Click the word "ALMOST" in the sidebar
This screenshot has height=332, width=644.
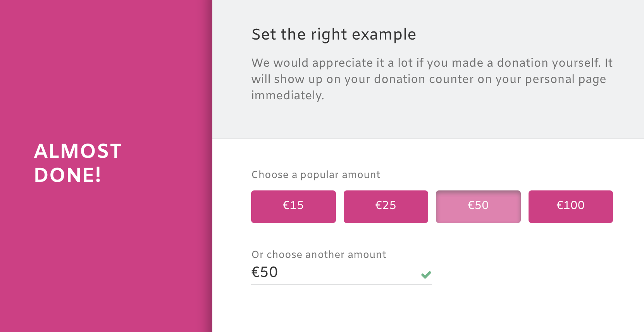pos(78,151)
